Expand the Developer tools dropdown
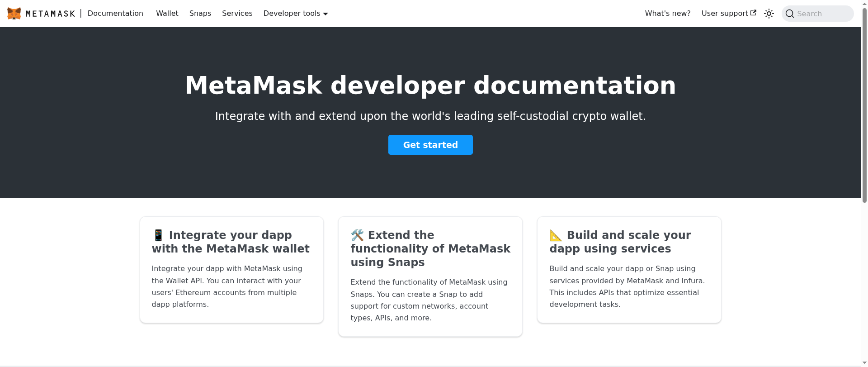 pyautogui.click(x=296, y=14)
